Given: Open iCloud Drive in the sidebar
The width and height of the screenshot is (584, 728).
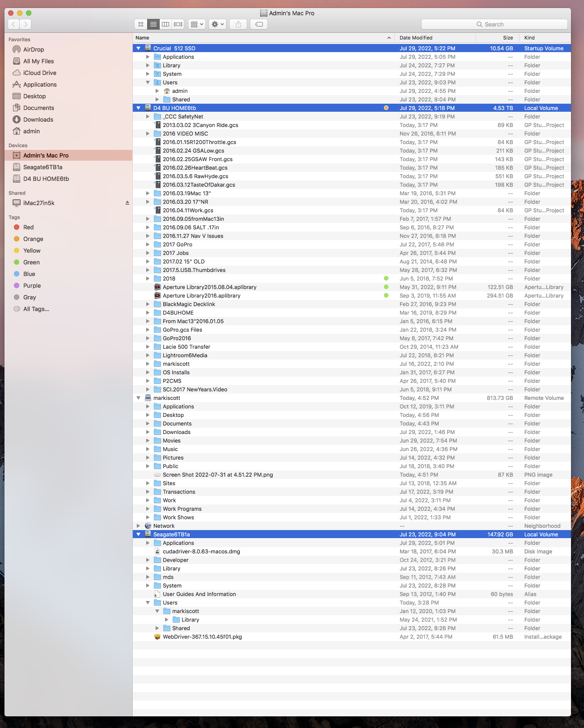Looking at the screenshot, I should click(x=40, y=73).
